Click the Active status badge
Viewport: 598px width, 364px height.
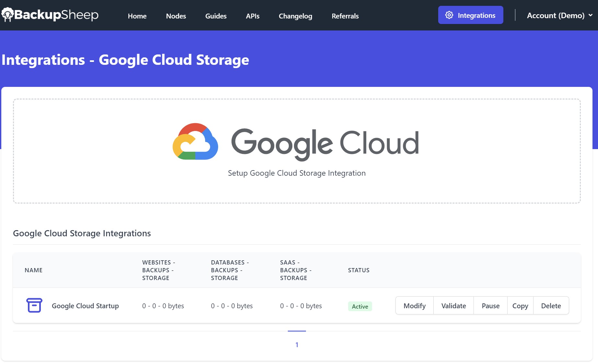360,306
